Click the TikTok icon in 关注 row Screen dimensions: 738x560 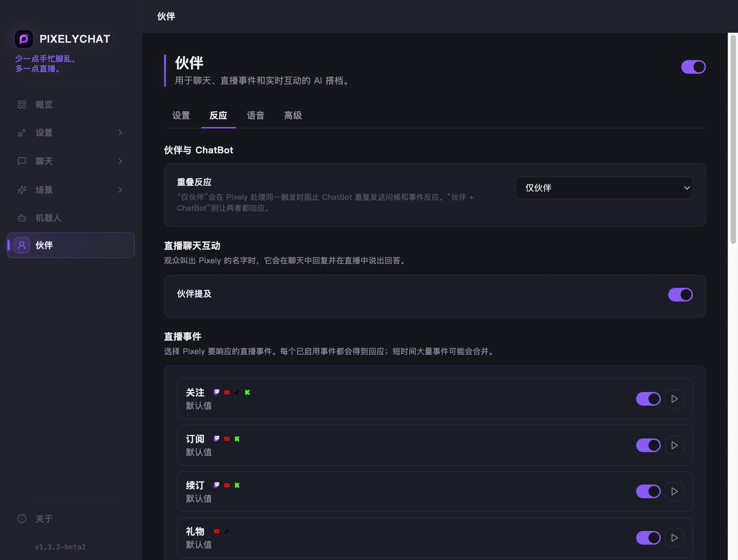237,392
